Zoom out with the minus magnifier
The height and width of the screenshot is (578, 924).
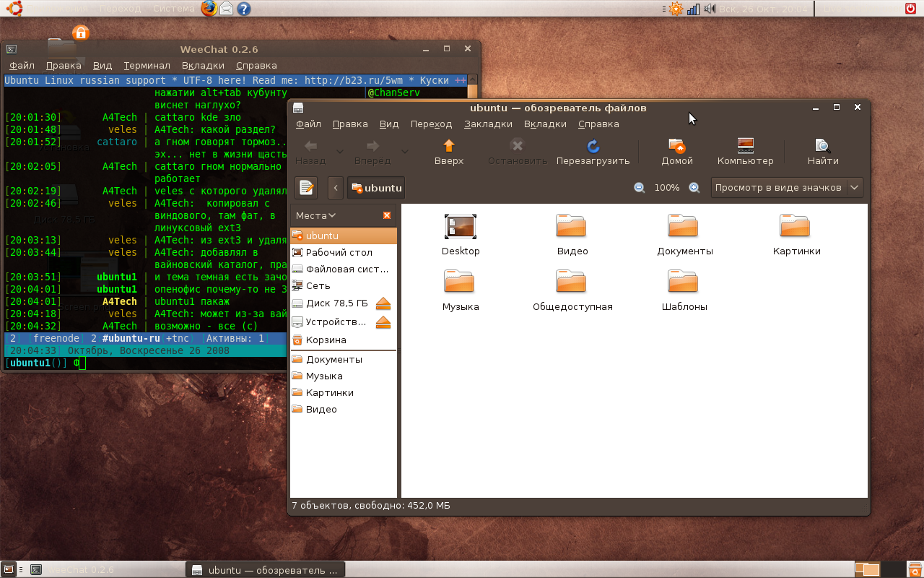tap(640, 188)
